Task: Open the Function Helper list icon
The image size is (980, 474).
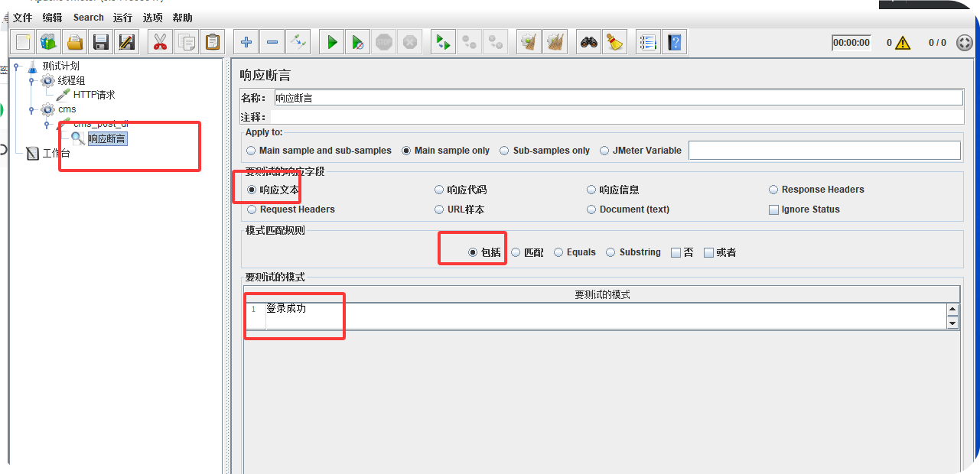Action: point(648,42)
